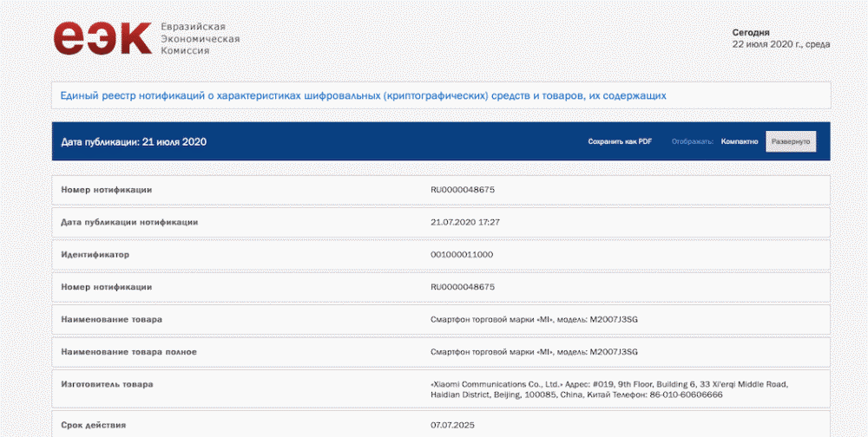
Task: Click the Срок действия label
Action: click(93, 426)
